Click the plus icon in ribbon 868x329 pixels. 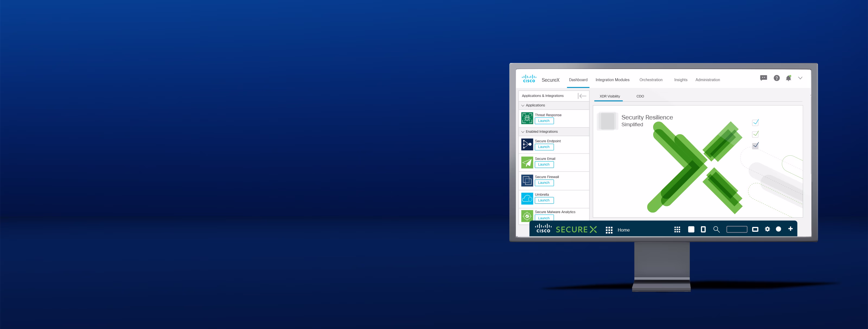(x=790, y=229)
